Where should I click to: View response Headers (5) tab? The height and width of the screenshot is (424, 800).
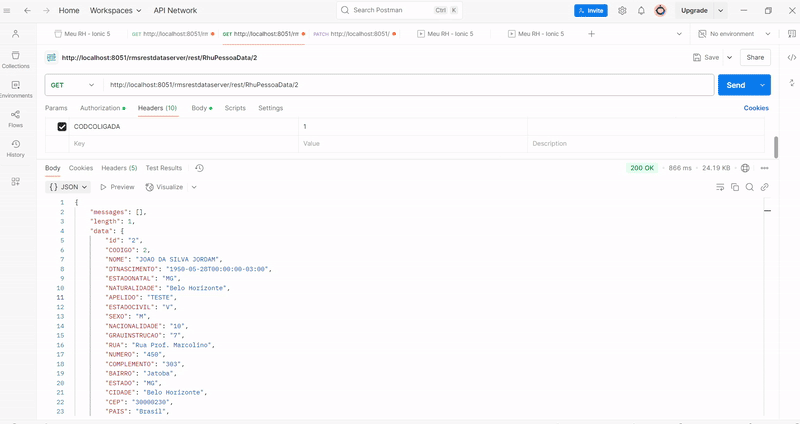coord(119,168)
